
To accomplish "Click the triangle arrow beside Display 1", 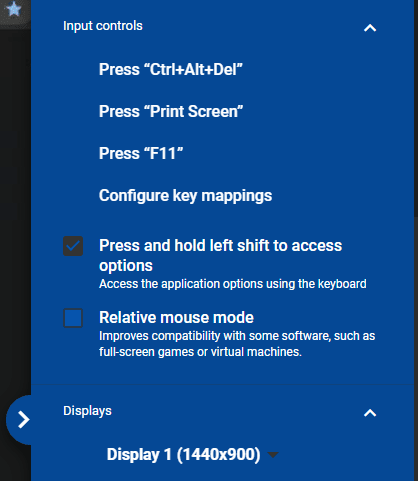I will (273, 455).
